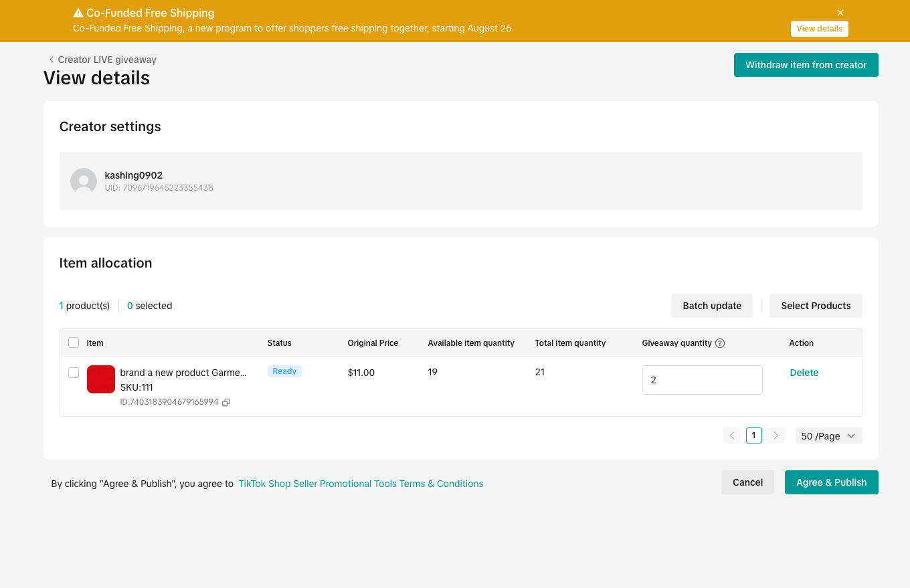The width and height of the screenshot is (910, 588).
Task: Open Batch update
Action: 711,306
